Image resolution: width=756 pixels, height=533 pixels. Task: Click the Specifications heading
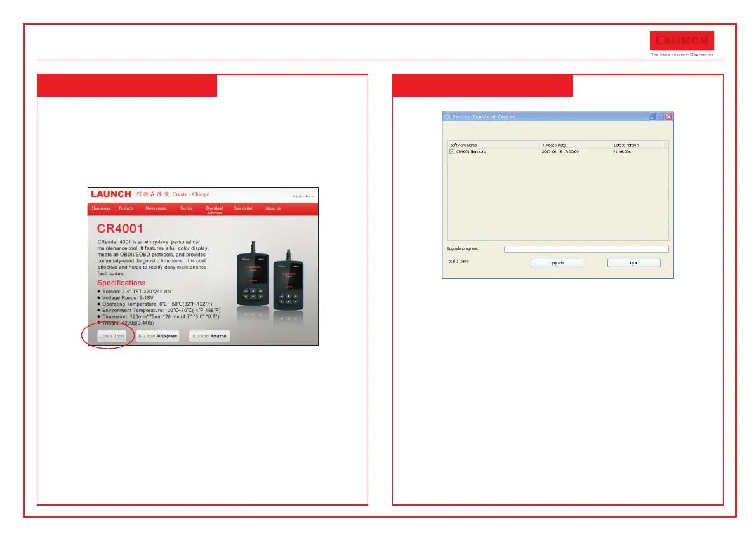coord(123,283)
